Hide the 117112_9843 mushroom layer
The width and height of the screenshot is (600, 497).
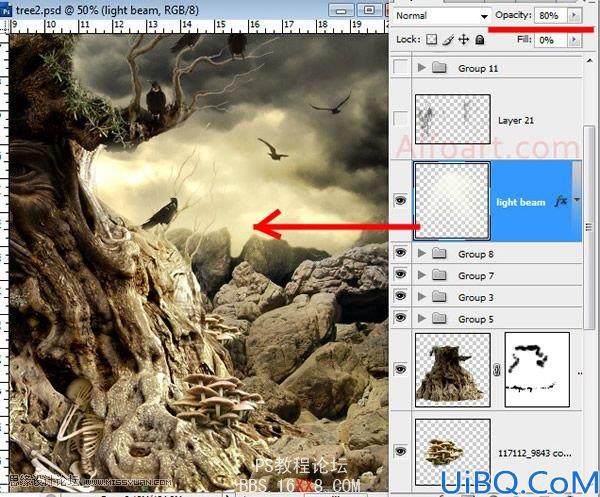tap(400, 451)
